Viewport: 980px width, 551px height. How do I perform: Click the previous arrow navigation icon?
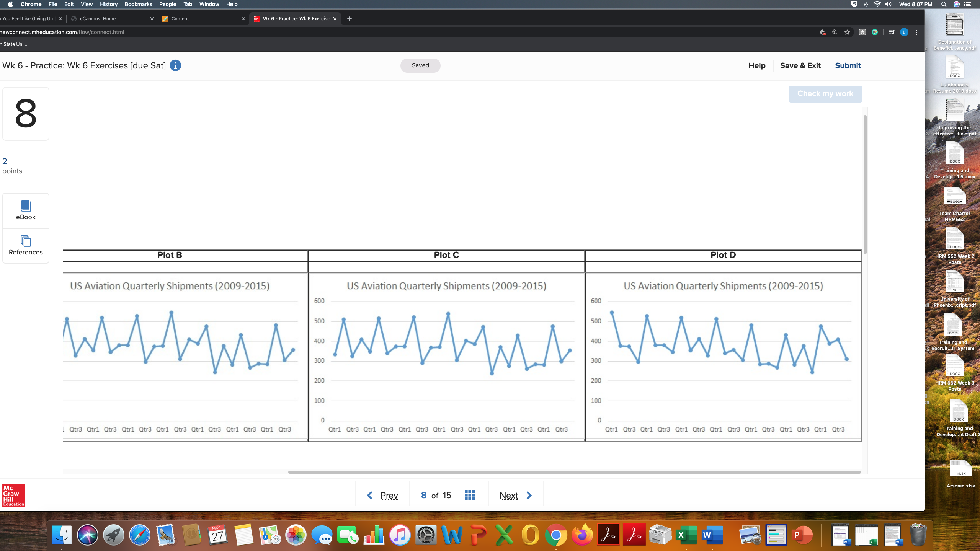tap(369, 494)
